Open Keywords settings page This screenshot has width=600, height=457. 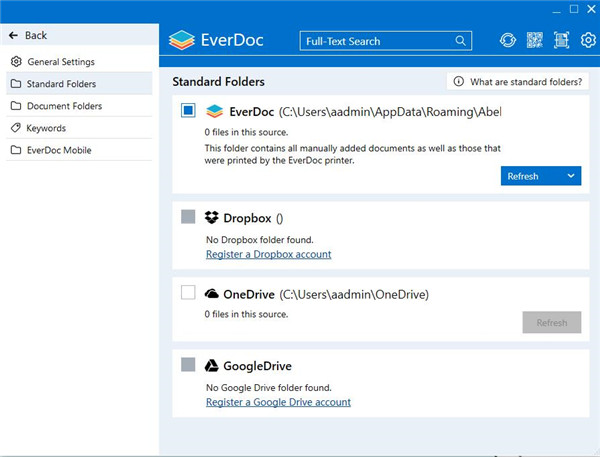46,128
